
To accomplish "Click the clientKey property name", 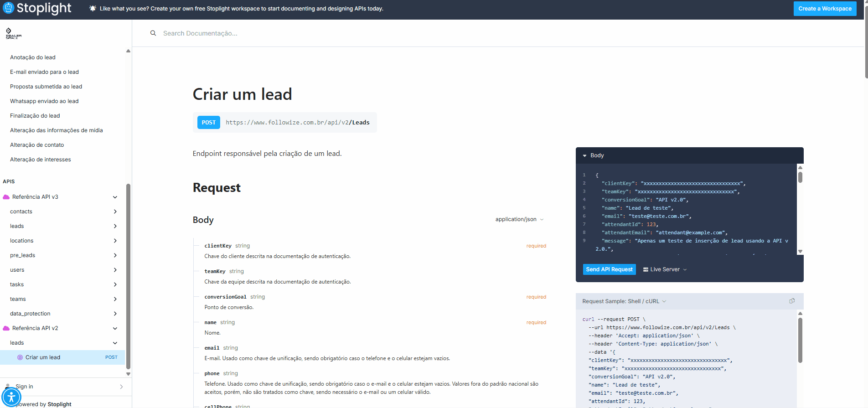I will (x=218, y=246).
